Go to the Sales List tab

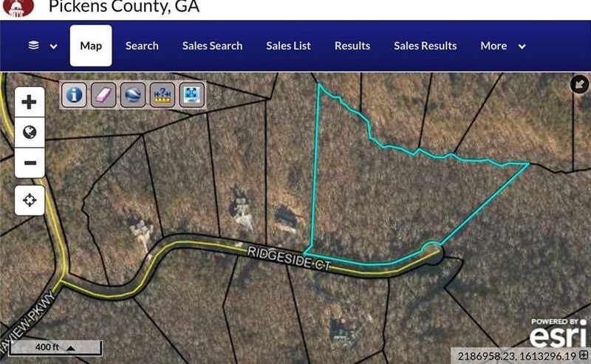(x=288, y=46)
